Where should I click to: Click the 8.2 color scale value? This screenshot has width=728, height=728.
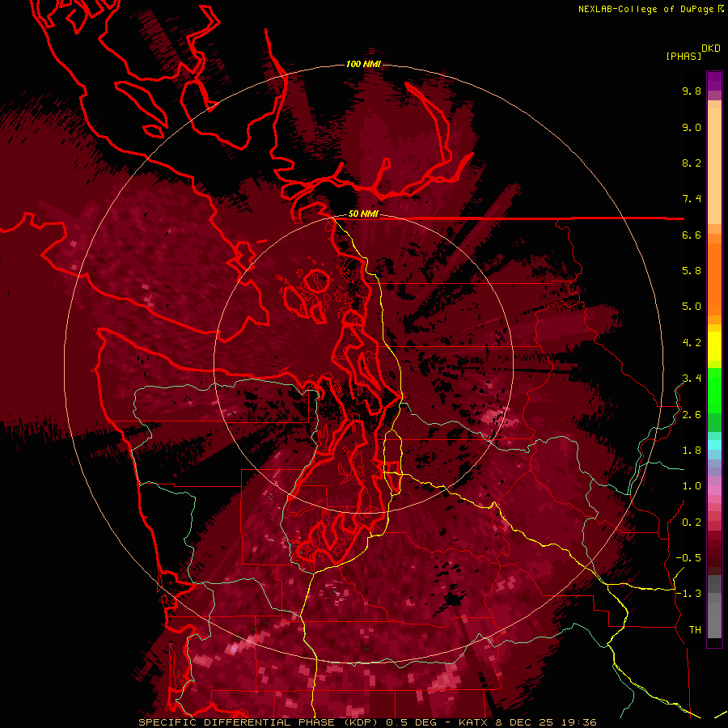[x=692, y=163]
